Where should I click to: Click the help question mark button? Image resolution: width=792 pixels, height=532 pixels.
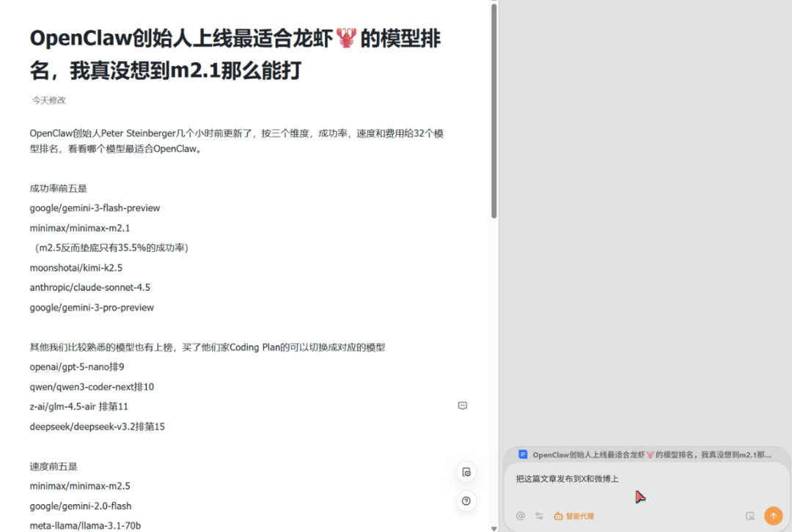click(x=466, y=500)
